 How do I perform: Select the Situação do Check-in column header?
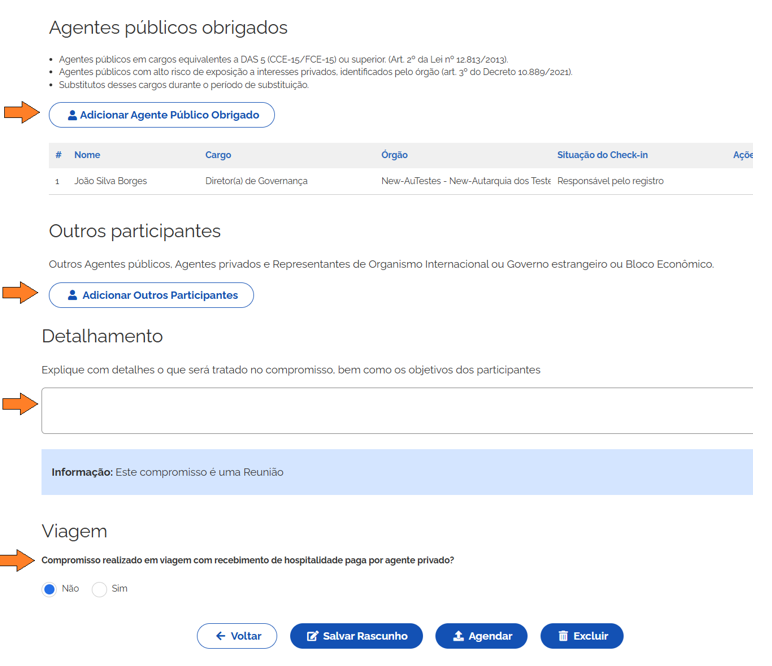pos(602,155)
